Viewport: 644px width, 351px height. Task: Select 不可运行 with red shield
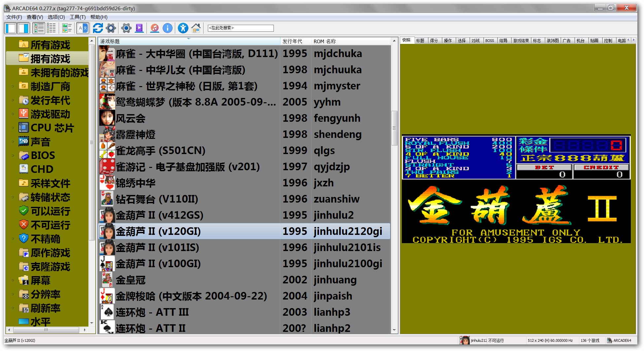(50, 225)
